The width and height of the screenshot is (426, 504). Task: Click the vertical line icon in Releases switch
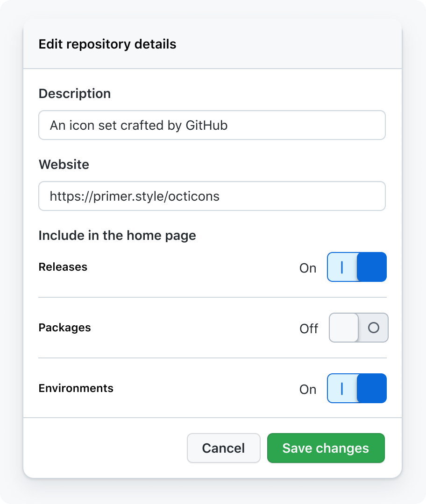tap(342, 267)
